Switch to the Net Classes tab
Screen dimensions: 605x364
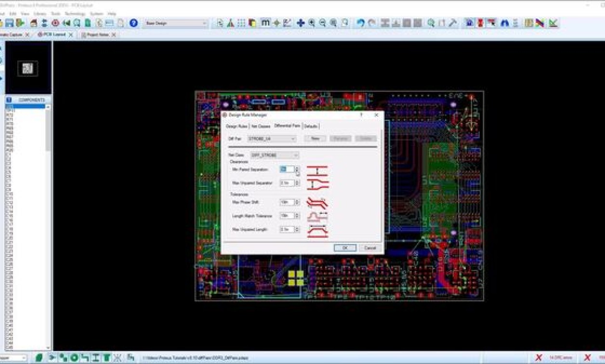[261, 126]
